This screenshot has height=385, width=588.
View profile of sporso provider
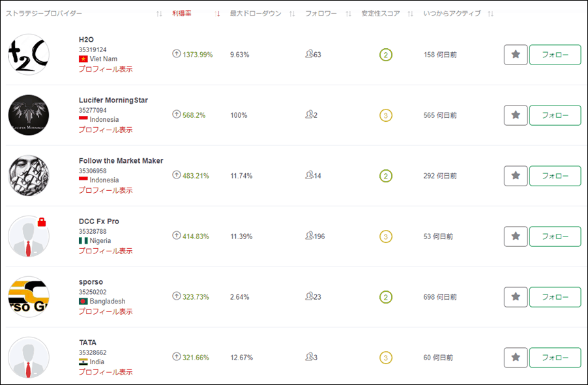(x=106, y=311)
